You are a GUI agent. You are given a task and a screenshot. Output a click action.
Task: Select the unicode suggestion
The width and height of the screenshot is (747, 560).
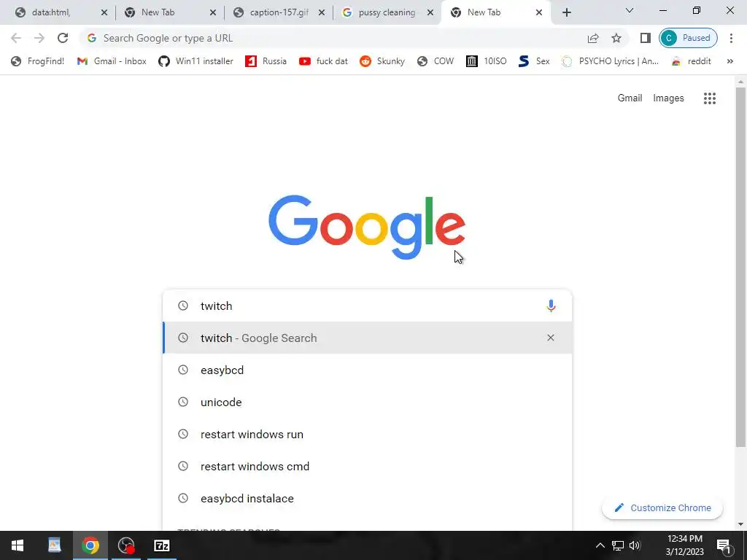point(368,402)
